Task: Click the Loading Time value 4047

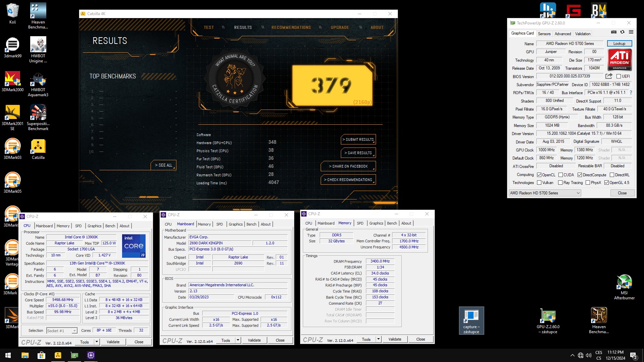Action: point(273,182)
